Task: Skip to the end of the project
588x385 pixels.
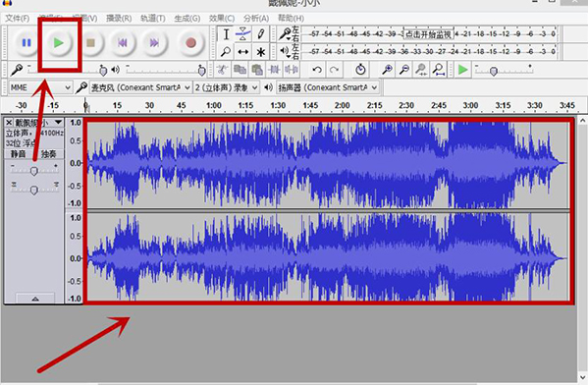Action: tap(154, 43)
